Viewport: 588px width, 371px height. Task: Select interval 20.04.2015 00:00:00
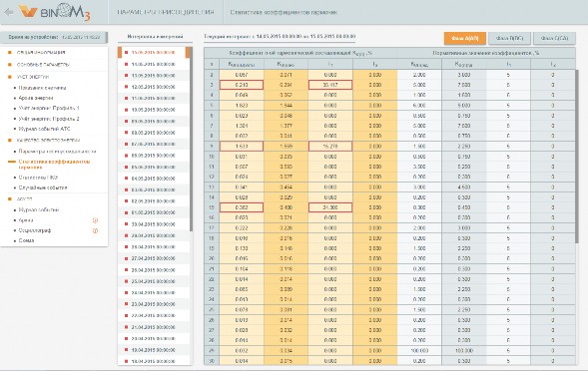coord(153,338)
